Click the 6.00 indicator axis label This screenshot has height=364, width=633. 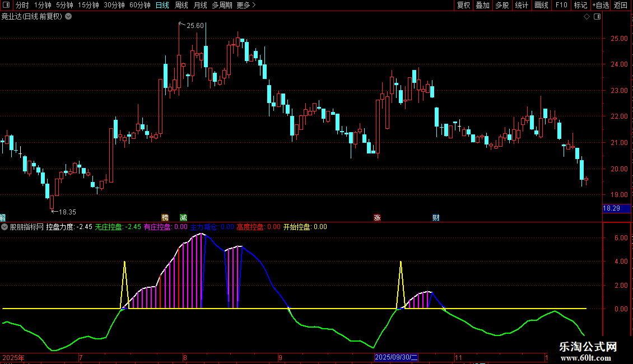621,237
